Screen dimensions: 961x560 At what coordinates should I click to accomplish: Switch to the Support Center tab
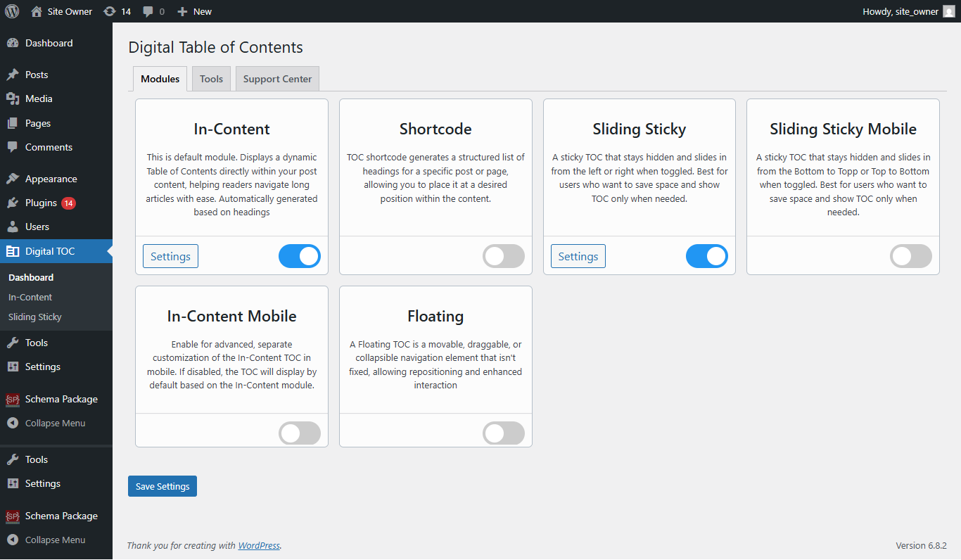(x=277, y=78)
